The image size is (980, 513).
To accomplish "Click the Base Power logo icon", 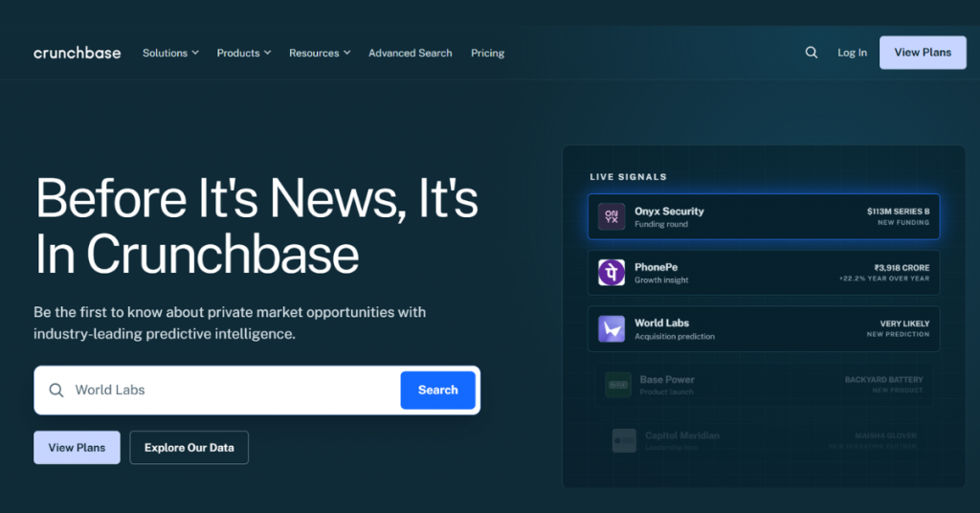I will [x=618, y=385].
